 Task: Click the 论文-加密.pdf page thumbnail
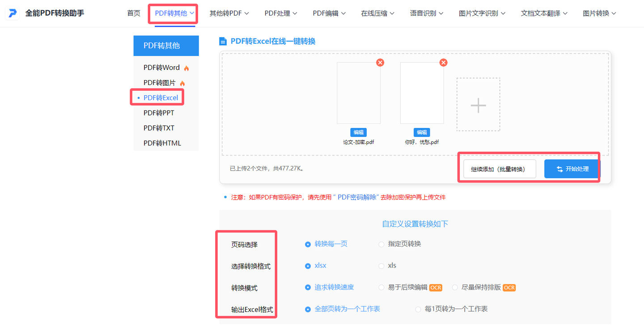(x=359, y=93)
